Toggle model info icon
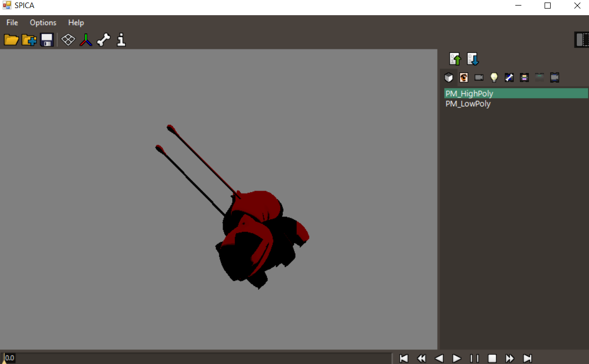 click(121, 40)
